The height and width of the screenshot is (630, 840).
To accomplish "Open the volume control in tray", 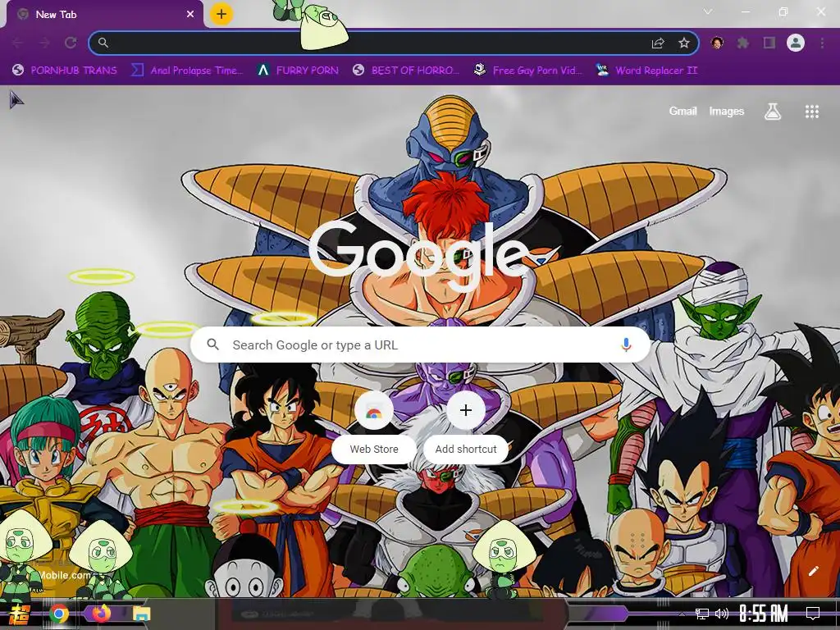I will pos(722,614).
